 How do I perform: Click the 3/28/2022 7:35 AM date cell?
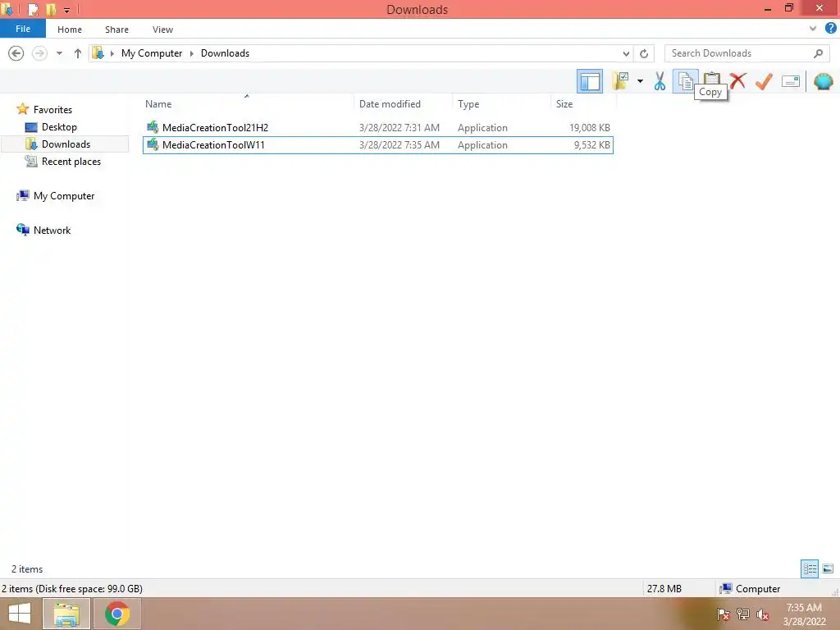[x=399, y=145]
